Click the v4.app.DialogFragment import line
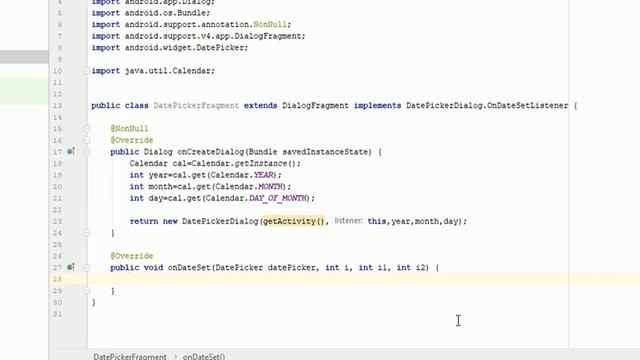Image resolution: width=640 pixels, height=360 pixels. point(198,36)
